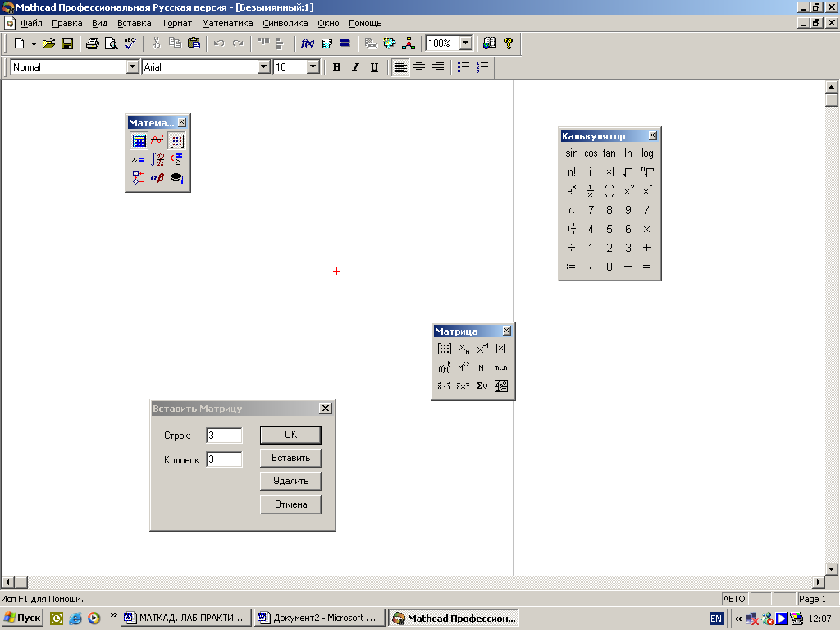840x630 pixels.
Task: Click the π button in Calculator
Action: (x=572, y=210)
